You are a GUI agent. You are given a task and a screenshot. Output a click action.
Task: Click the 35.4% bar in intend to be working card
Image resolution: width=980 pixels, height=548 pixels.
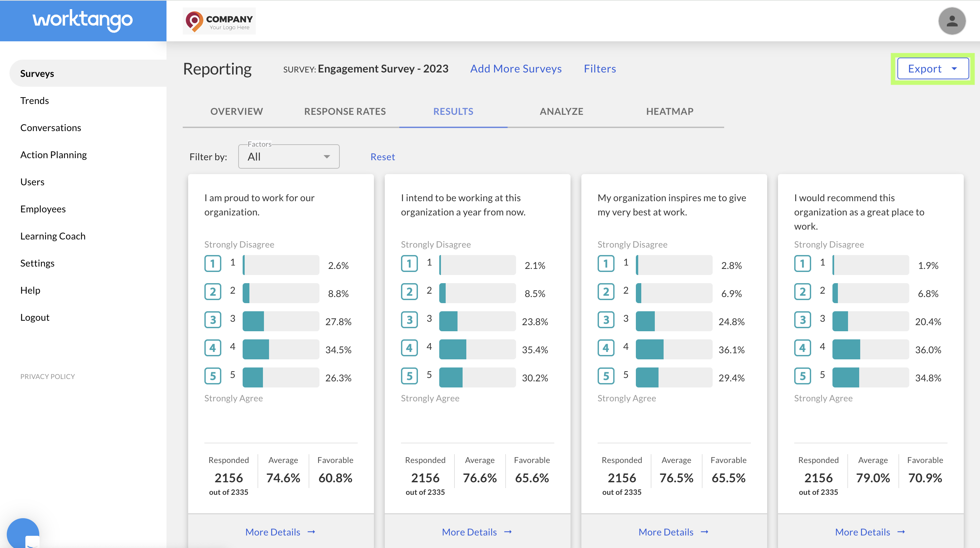tap(477, 349)
